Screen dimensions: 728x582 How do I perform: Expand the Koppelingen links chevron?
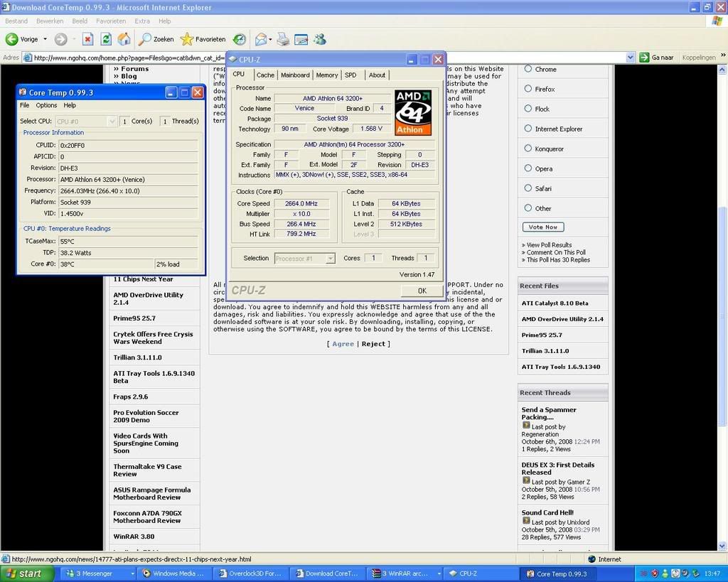tap(723, 55)
